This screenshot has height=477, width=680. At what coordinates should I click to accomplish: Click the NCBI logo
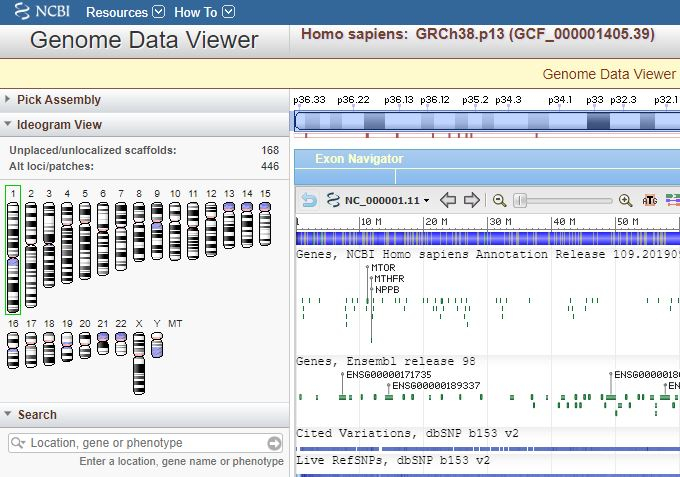click(x=42, y=11)
